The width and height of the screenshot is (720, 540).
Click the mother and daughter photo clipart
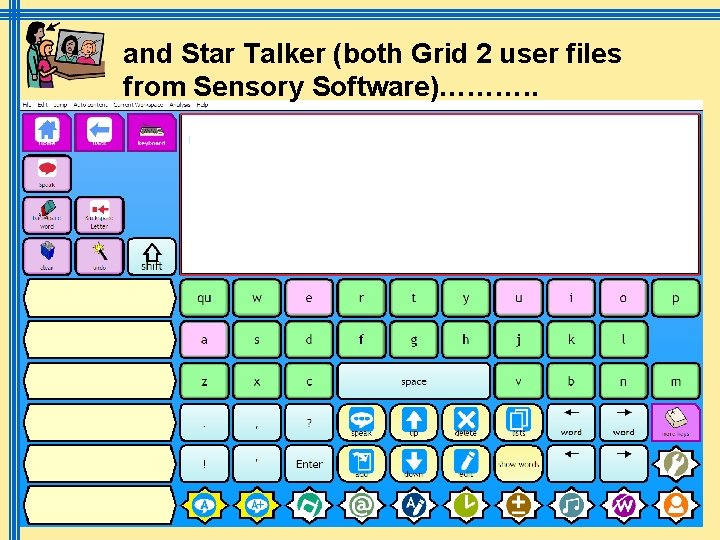(64, 55)
